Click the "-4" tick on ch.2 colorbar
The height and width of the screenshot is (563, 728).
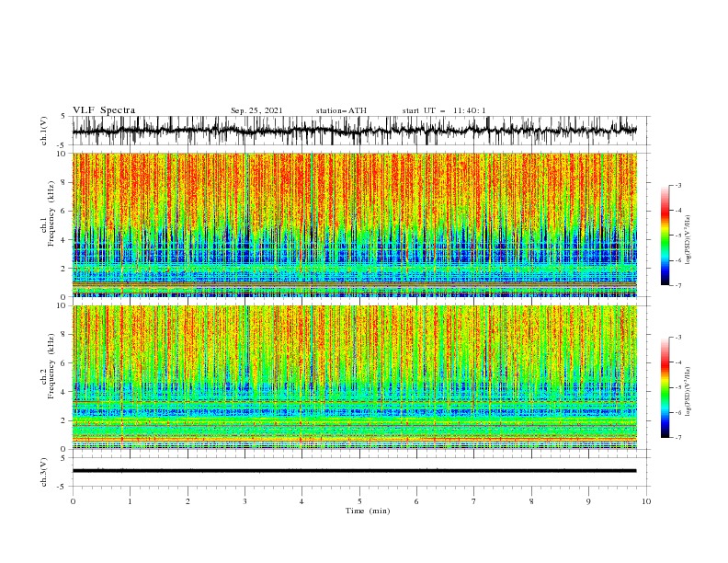click(x=677, y=362)
